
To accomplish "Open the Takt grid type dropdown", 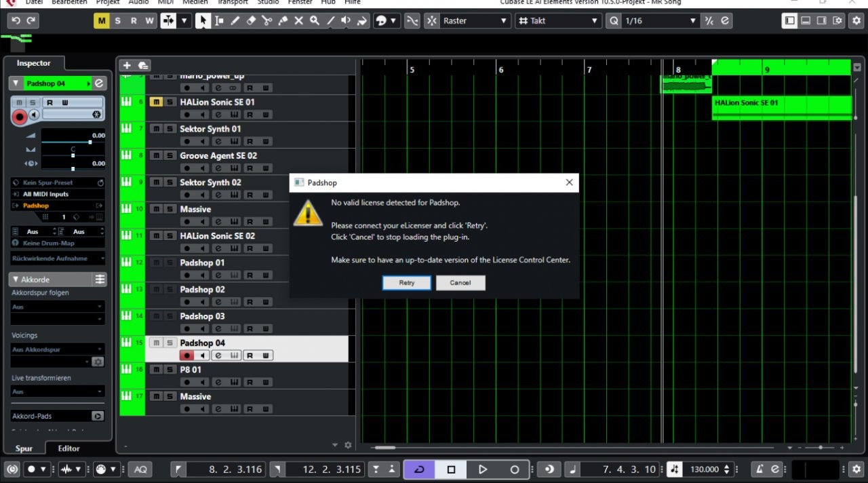I will (x=558, y=21).
